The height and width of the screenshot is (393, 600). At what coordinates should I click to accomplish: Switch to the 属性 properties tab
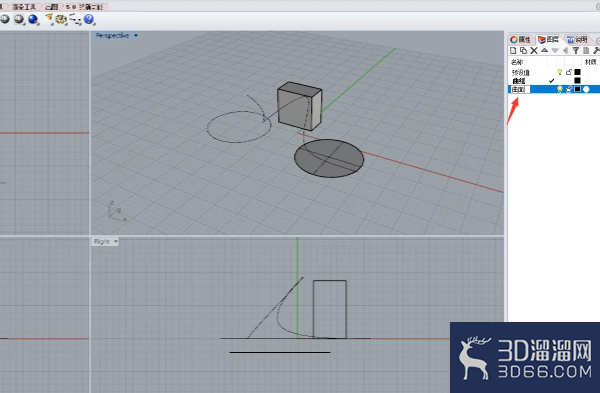coord(520,39)
